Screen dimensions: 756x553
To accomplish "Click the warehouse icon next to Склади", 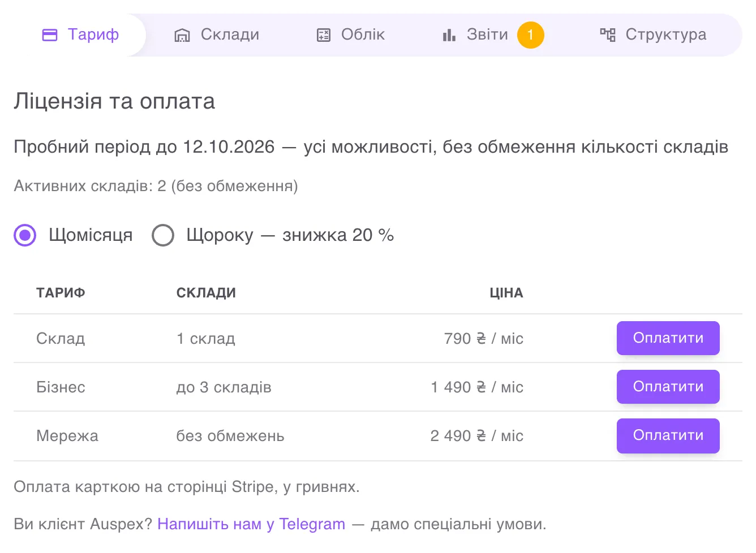I will [182, 35].
